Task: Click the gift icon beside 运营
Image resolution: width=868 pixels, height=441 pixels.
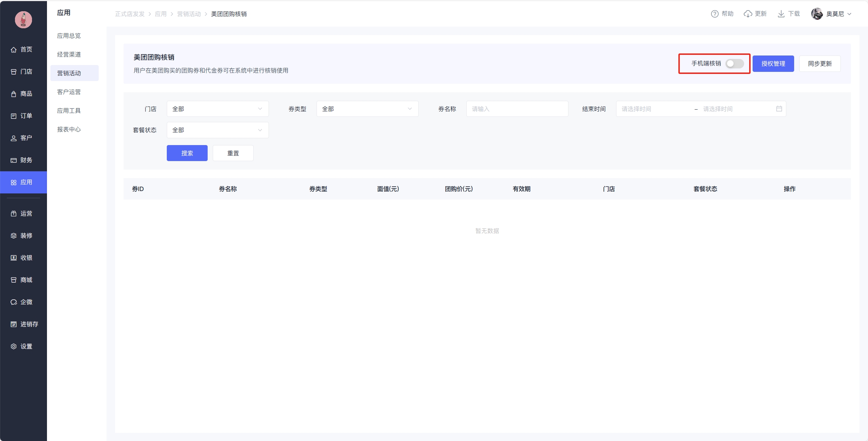Action: point(14,214)
